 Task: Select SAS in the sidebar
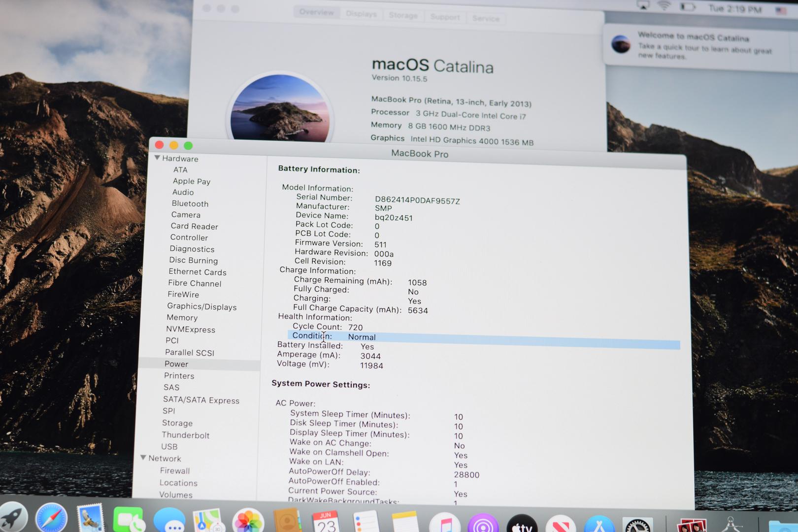pyautogui.click(x=171, y=387)
